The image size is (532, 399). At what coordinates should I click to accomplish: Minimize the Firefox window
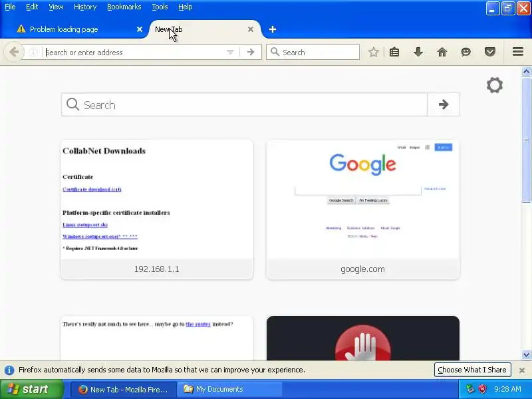click(493, 9)
